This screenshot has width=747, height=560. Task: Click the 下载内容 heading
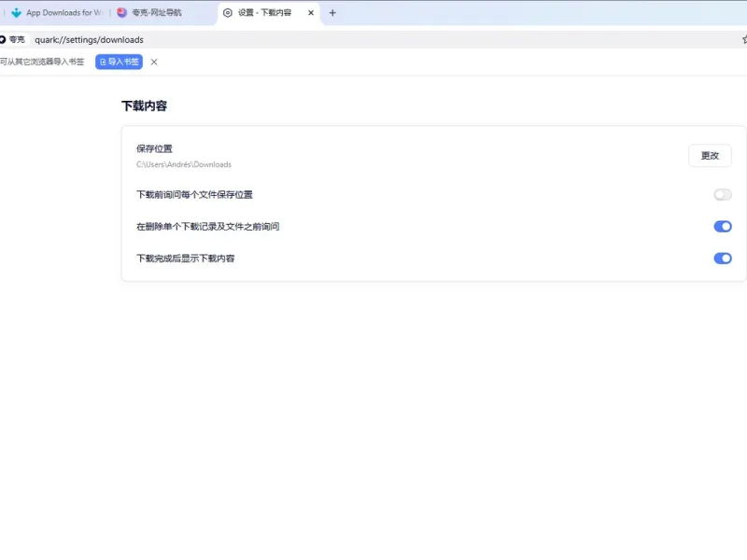[145, 105]
